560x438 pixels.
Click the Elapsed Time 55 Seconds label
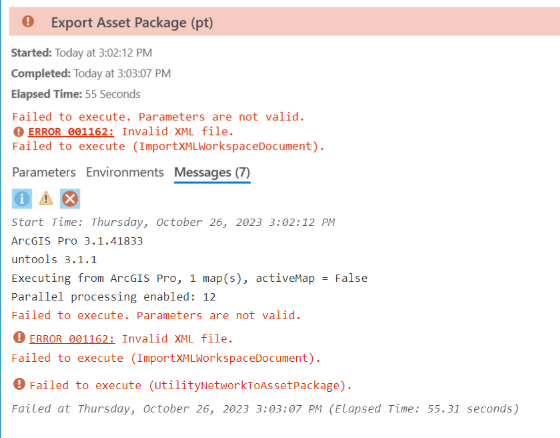[x=76, y=94]
